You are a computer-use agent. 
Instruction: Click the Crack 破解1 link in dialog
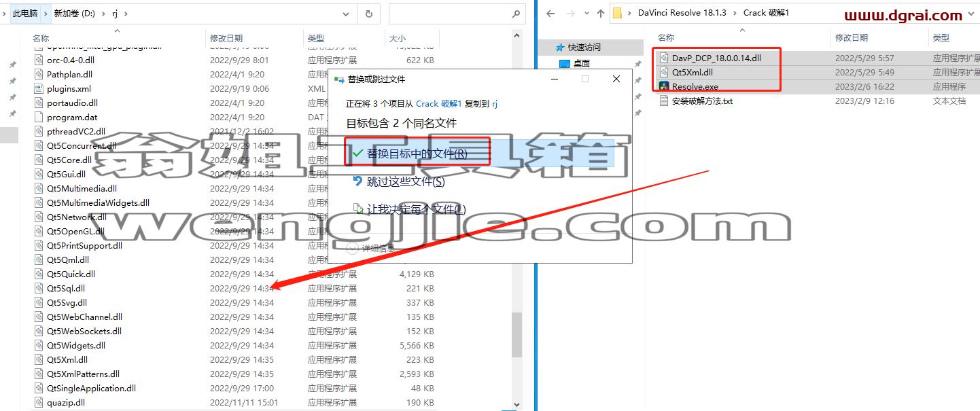coord(439,103)
